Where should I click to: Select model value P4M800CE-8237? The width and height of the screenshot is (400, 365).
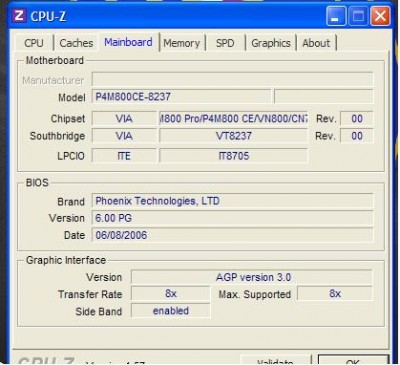pyautogui.click(x=181, y=97)
